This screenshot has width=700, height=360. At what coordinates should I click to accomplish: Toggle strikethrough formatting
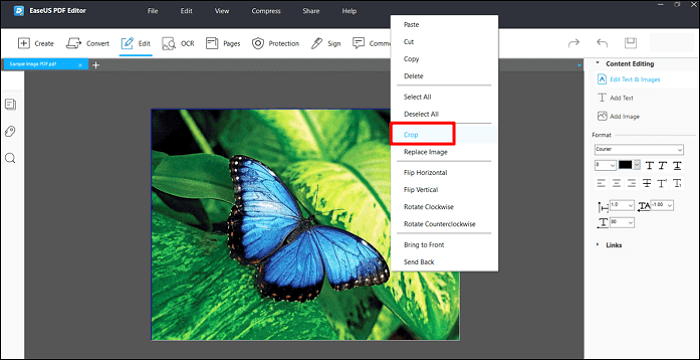coord(647,183)
